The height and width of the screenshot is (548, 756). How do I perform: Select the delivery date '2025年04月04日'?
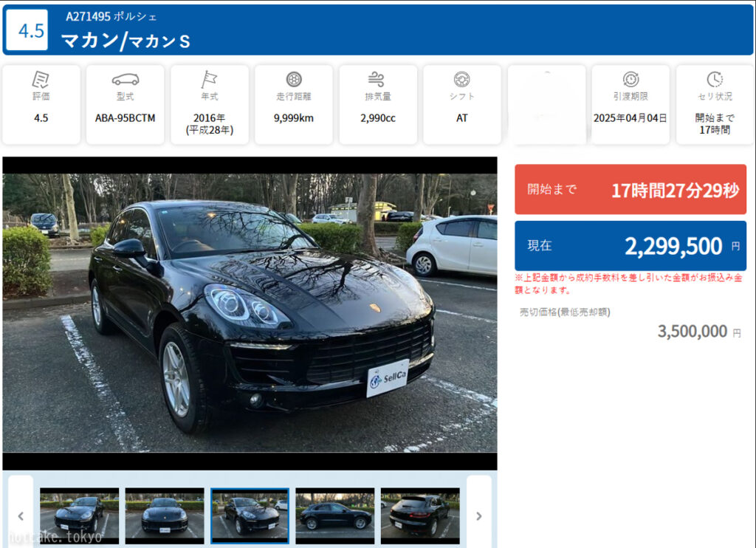click(x=630, y=117)
